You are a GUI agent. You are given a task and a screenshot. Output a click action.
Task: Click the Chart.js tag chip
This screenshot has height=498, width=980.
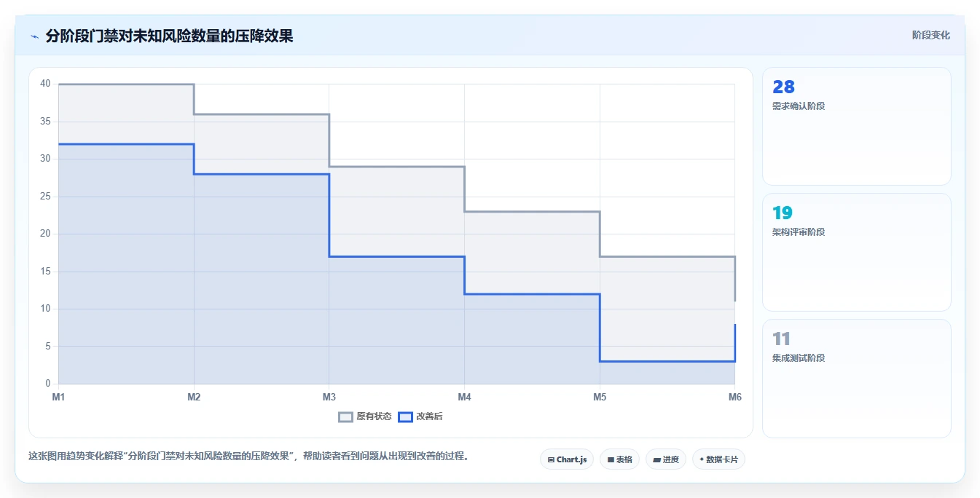[567, 459]
